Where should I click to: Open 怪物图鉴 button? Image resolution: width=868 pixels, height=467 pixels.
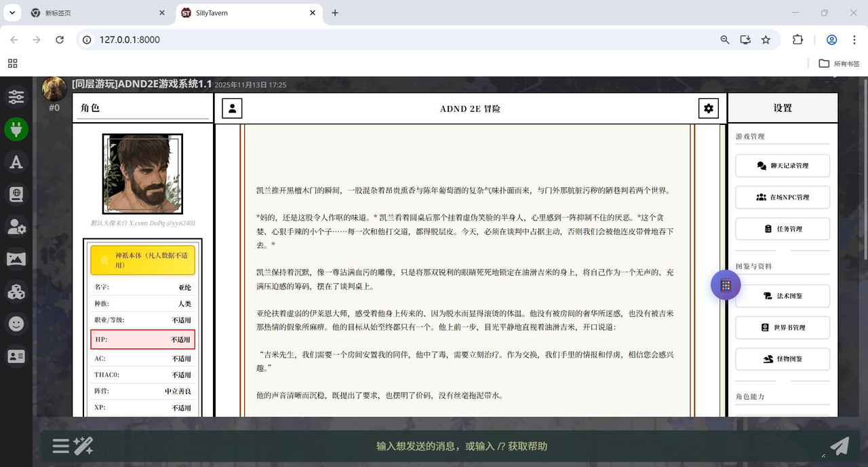tap(783, 358)
